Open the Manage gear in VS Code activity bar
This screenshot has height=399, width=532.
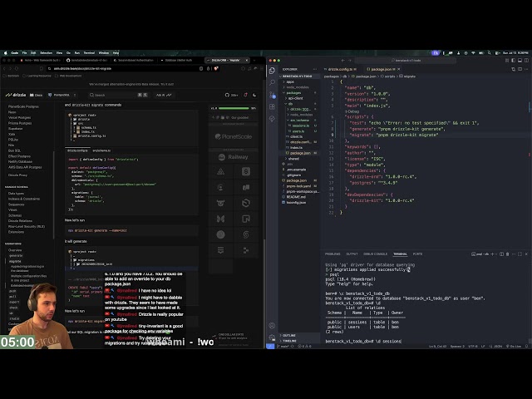tap(272, 337)
